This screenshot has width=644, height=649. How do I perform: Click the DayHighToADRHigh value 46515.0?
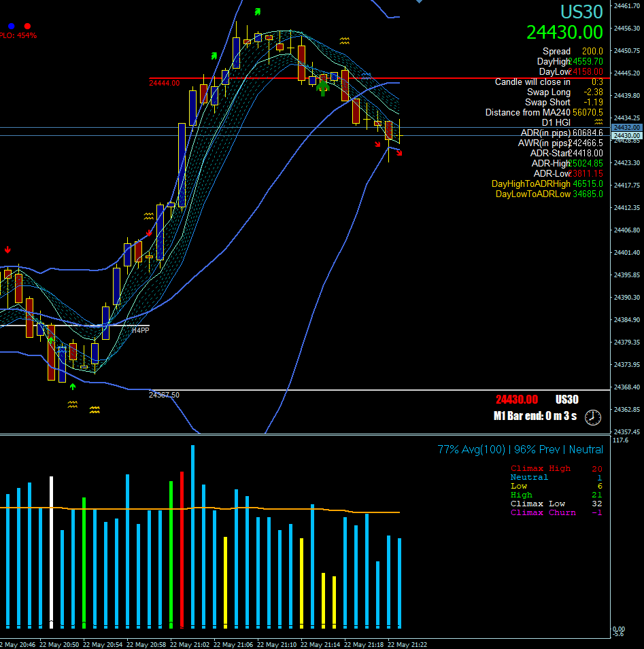coord(588,183)
